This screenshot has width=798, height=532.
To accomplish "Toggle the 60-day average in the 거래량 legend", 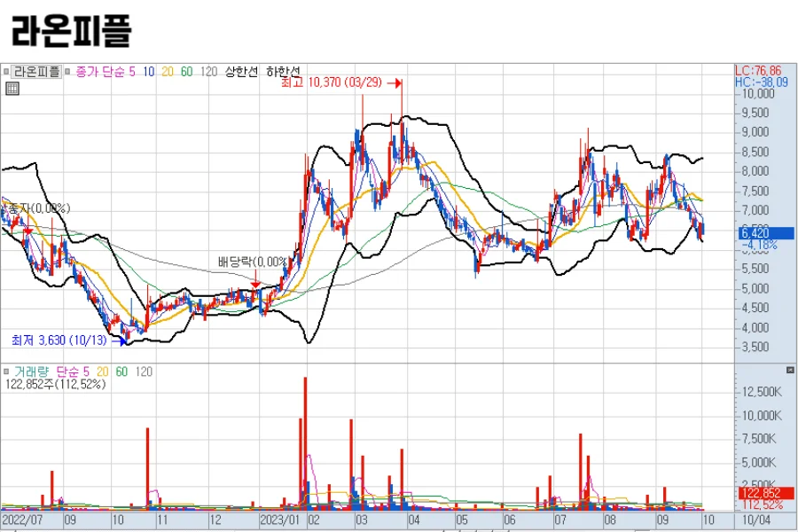I will point(121,372).
